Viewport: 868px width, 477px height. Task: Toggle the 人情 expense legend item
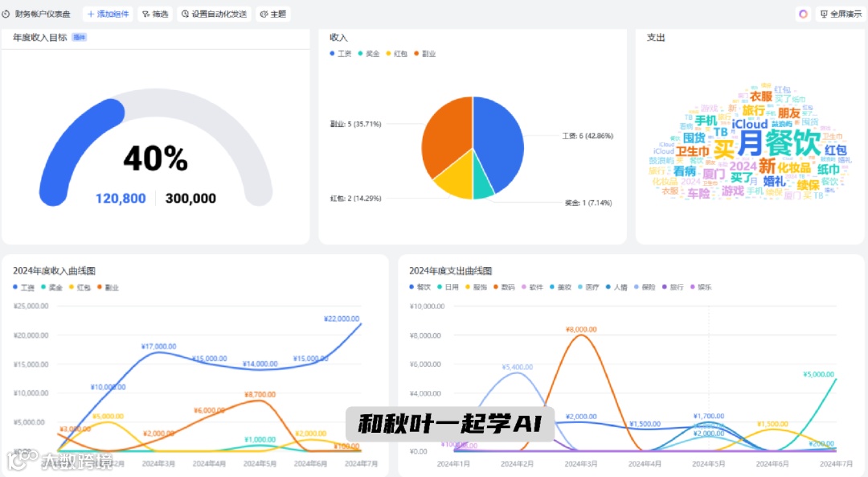(617, 287)
